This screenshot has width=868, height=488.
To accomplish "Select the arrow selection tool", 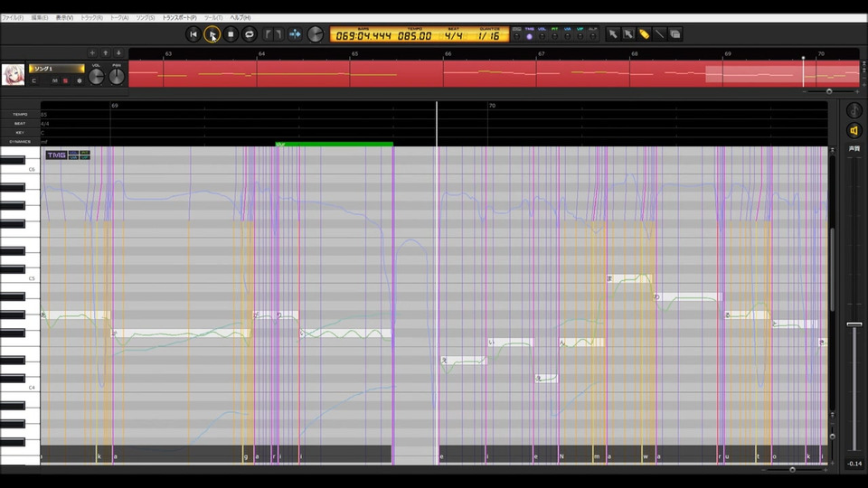I will pos(613,34).
